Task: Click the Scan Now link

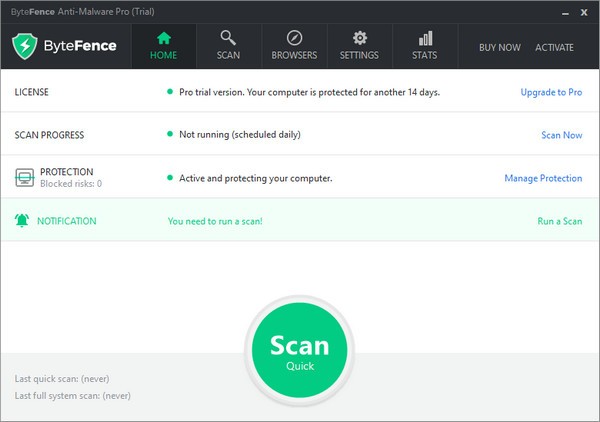Action: (562, 135)
